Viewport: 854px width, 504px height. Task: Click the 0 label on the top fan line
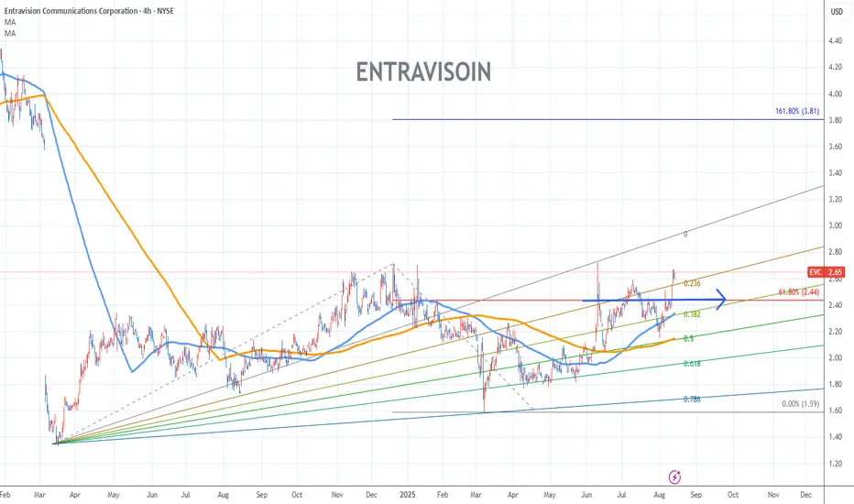[x=685, y=235]
